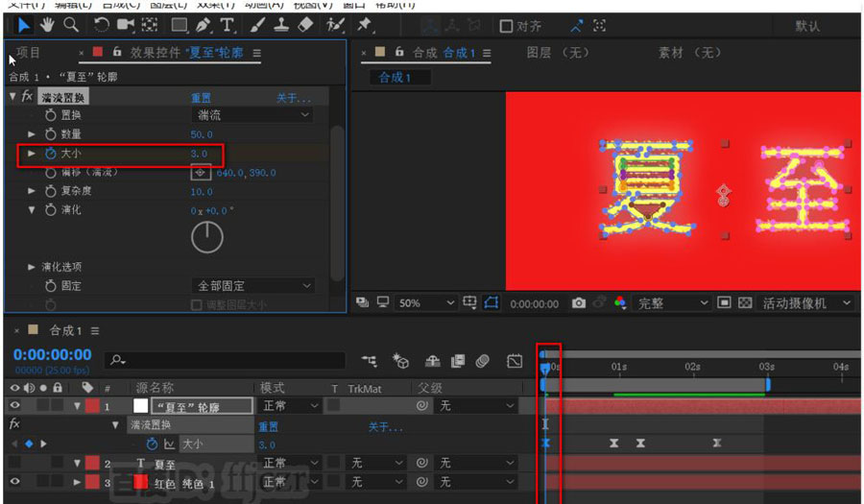The width and height of the screenshot is (864, 504).
Task: Toggle mask and shape path visibility
Action: pos(491,302)
